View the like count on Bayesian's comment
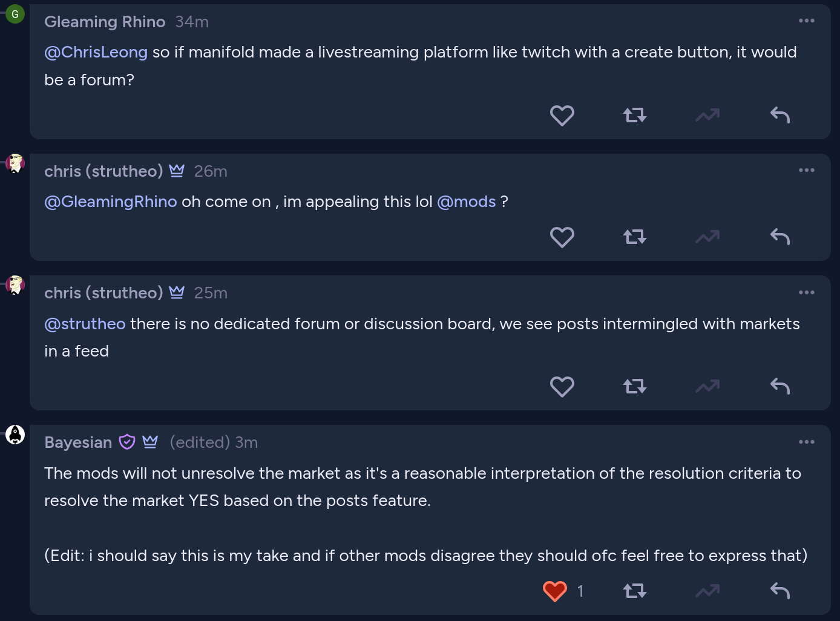This screenshot has width=840, height=621. click(x=580, y=591)
